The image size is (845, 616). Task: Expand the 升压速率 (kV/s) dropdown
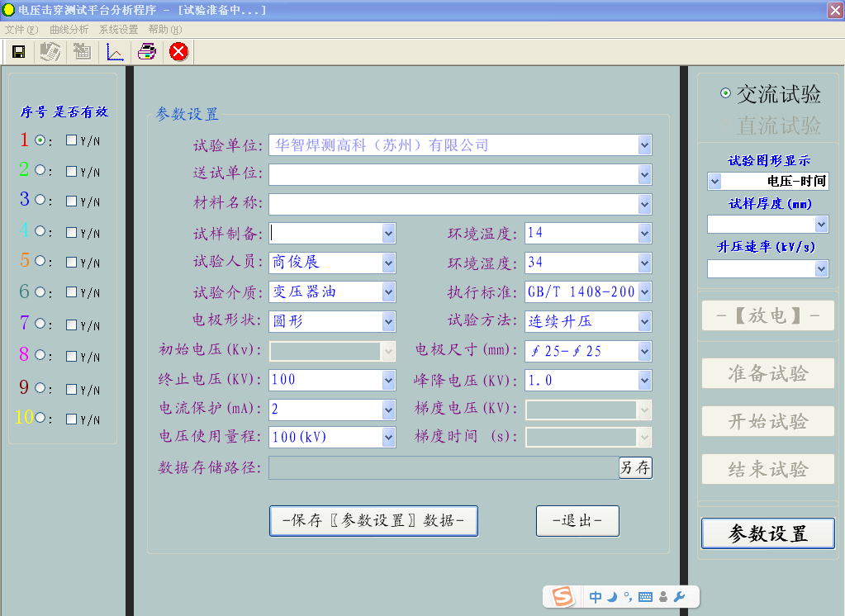pyautogui.click(x=821, y=268)
